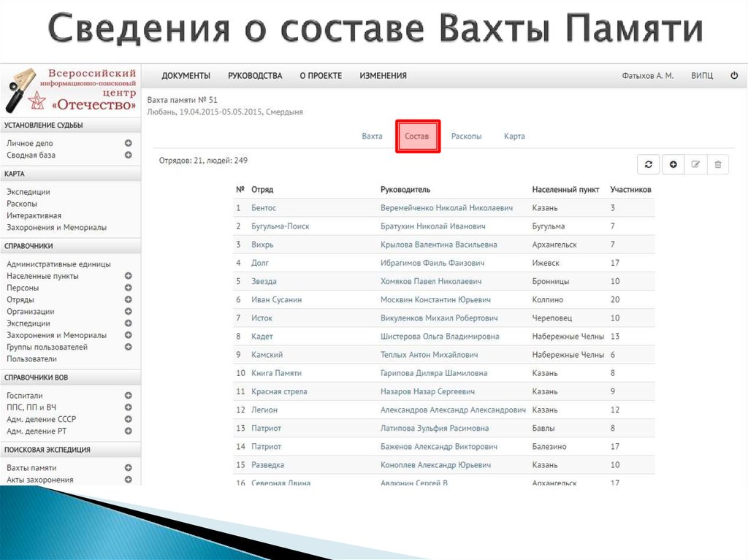Click the refresh list icon

point(648,164)
